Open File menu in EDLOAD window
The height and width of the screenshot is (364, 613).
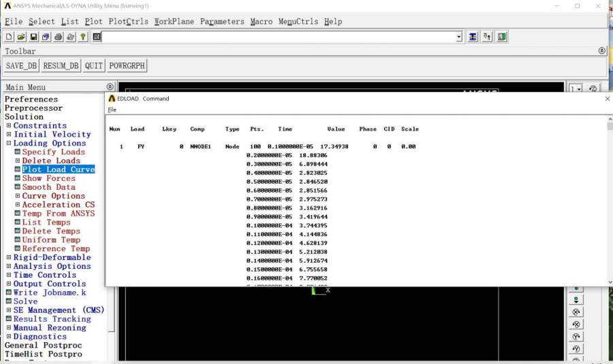[x=112, y=110]
